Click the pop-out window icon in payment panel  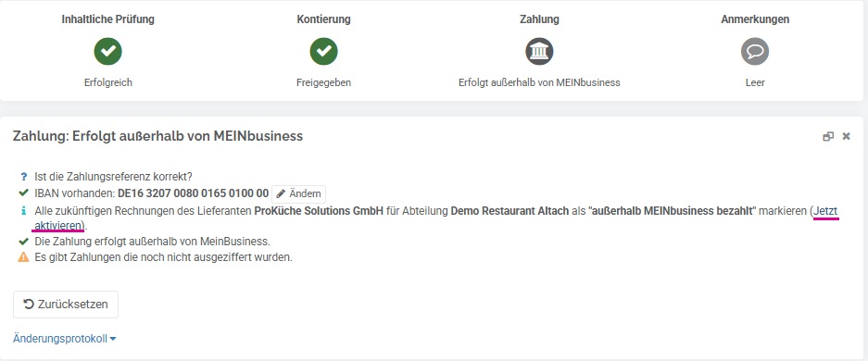point(828,136)
